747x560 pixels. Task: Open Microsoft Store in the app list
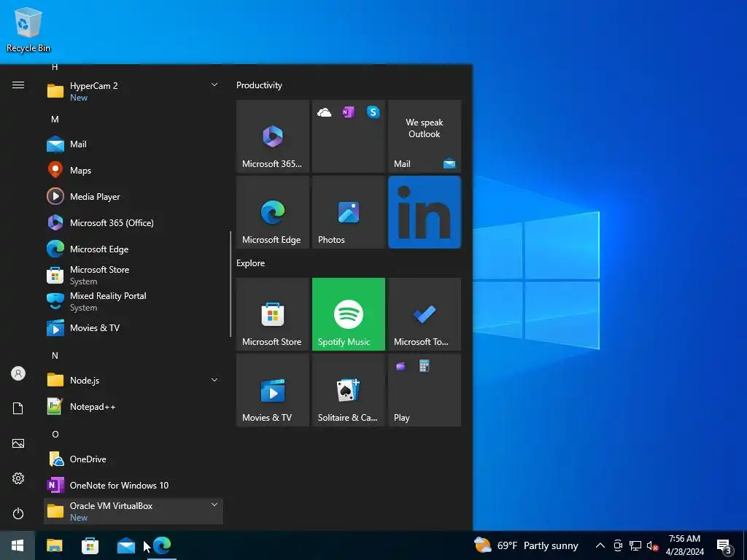pyautogui.click(x=133, y=275)
